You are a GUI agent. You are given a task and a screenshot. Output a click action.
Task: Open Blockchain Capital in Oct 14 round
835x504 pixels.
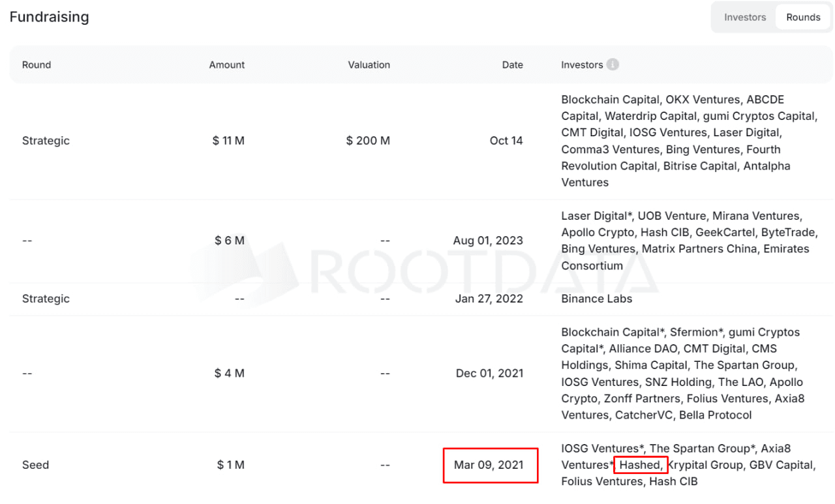click(610, 100)
